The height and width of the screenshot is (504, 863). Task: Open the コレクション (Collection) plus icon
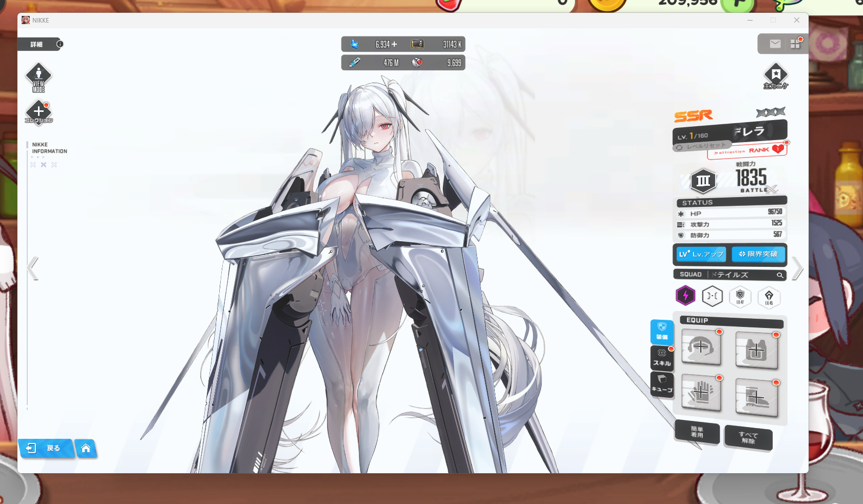coord(39,112)
